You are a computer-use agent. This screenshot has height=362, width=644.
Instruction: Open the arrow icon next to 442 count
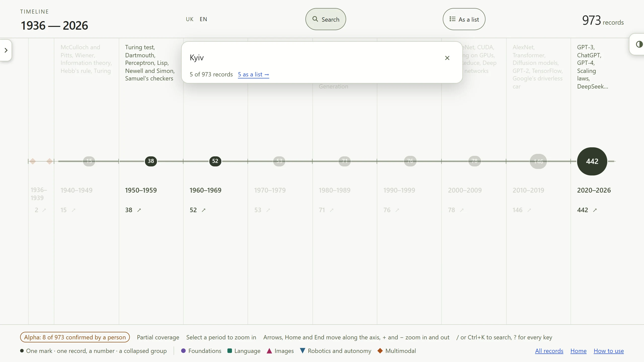point(595,210)
